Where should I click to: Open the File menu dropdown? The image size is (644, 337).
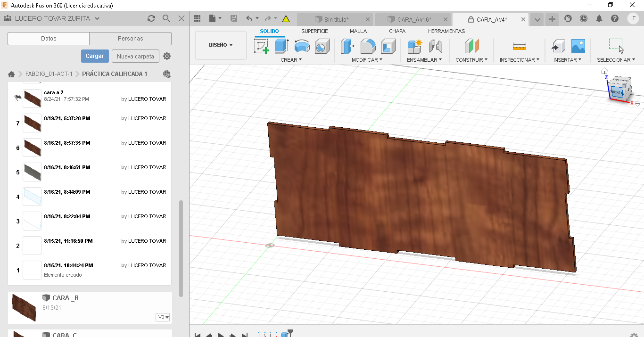point(215,18)
